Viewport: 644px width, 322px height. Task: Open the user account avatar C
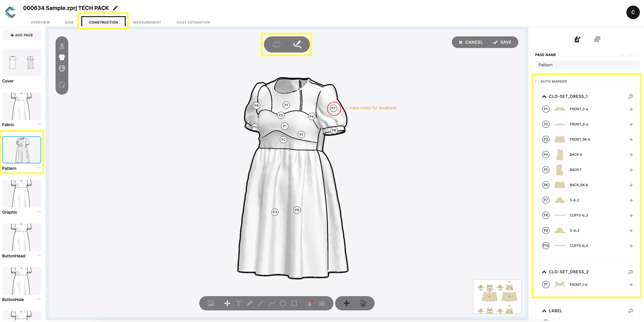tap(633, 12)
